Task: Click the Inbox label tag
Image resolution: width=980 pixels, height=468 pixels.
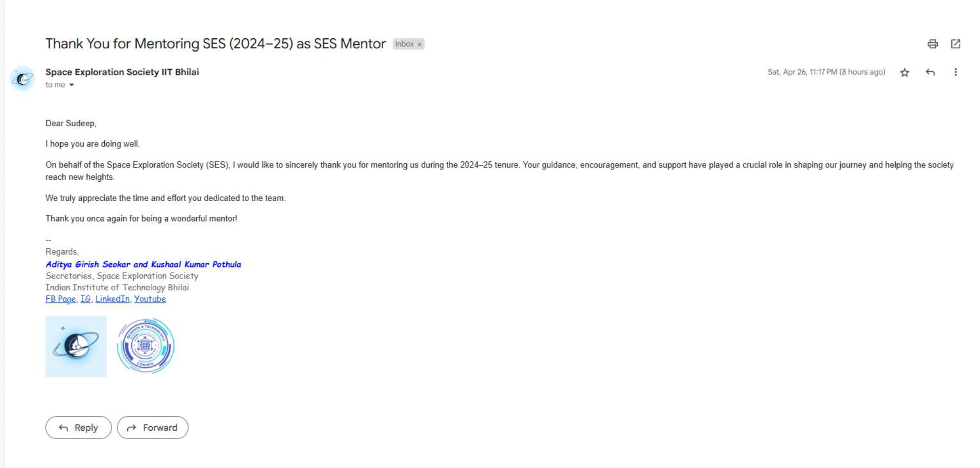Action: pyautogui.click(x=404, y=44)
